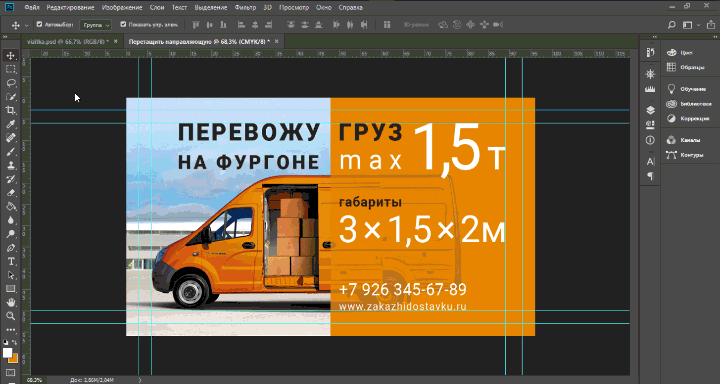Click the ПЕРЕВОЖУ headline on canvas
The width and height of the screenshot is (720, 384).
[248, 133]
